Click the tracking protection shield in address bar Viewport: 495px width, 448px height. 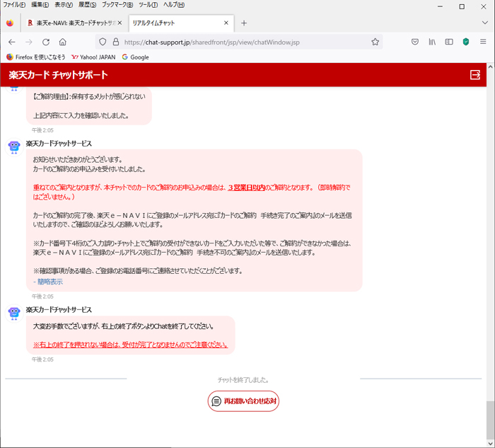103,42
